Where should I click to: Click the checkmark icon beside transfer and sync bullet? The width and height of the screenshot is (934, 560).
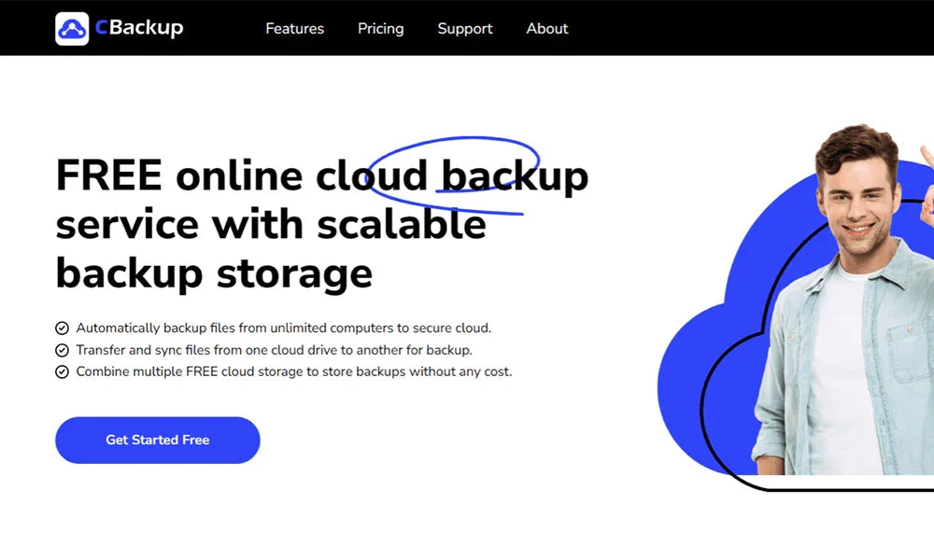[x=62, y=350]
